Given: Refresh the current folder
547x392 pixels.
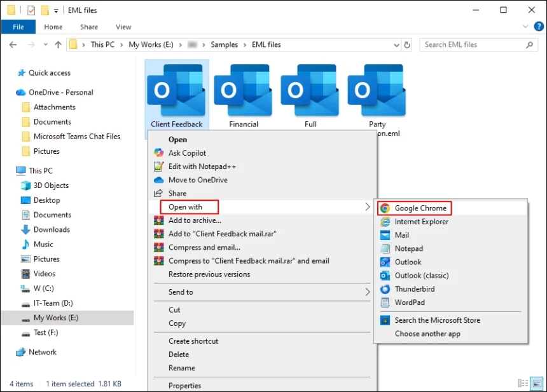Looking at the screenshot, I should [407, 45].
